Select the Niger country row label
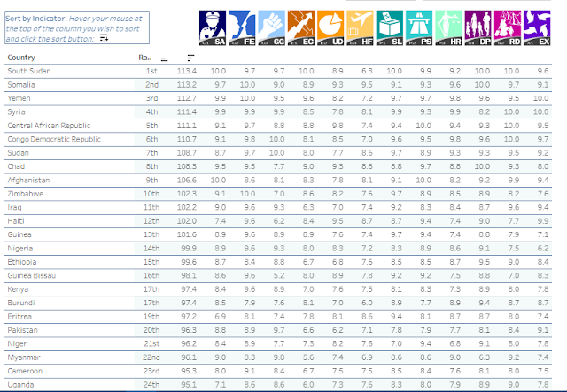567x392 pixels. click(17, 343)
